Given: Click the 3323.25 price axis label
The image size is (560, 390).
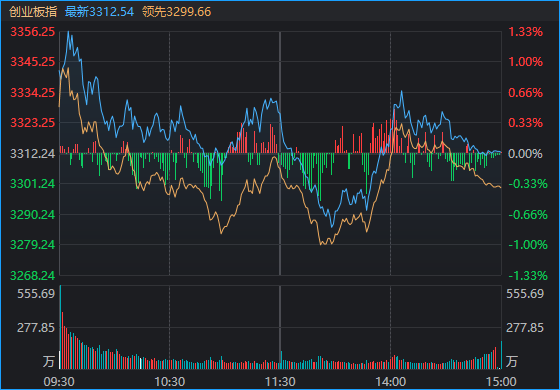Looking at the screenshot, I should click(x=32, y=123).
